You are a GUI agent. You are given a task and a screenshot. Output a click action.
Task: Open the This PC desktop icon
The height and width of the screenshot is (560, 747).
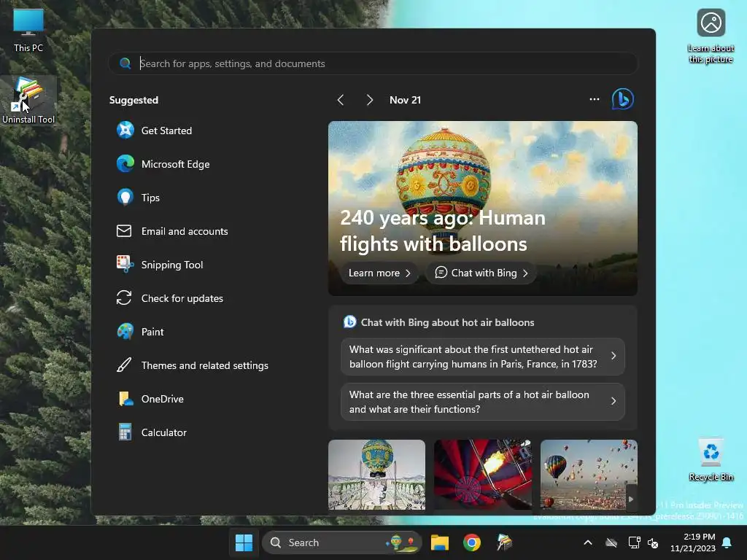click(x=28, y=30)
